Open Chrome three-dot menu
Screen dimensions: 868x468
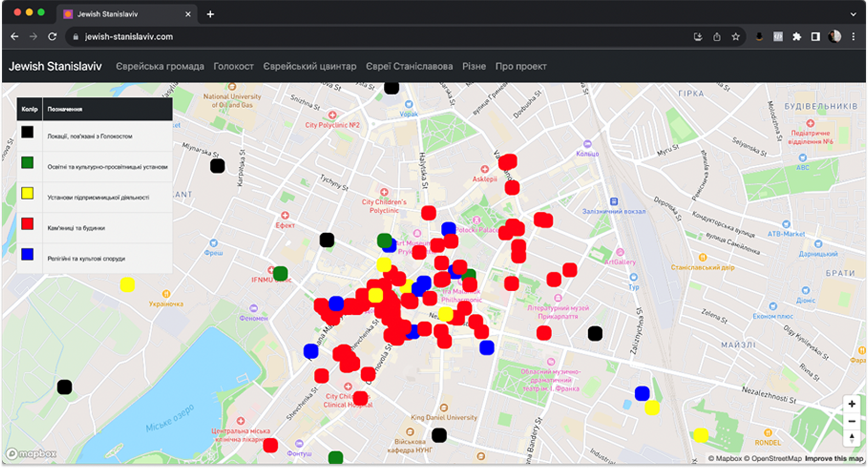point(853,37)
